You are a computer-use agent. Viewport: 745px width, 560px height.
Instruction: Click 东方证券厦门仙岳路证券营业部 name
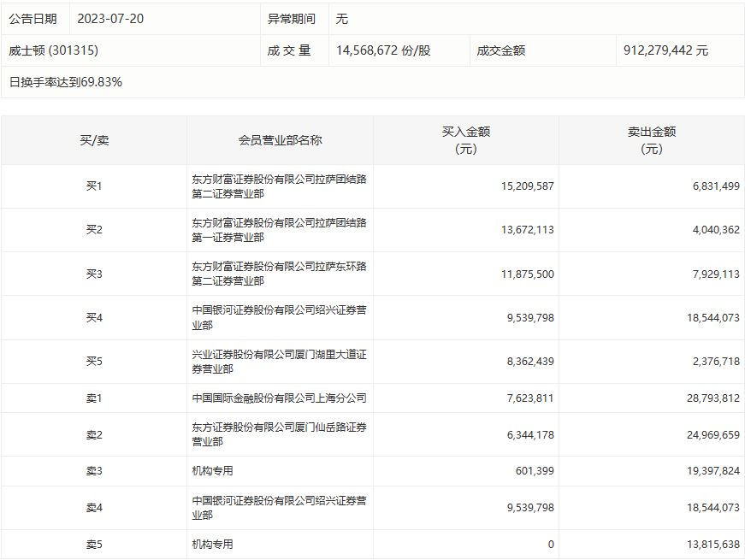pos(279,434)
